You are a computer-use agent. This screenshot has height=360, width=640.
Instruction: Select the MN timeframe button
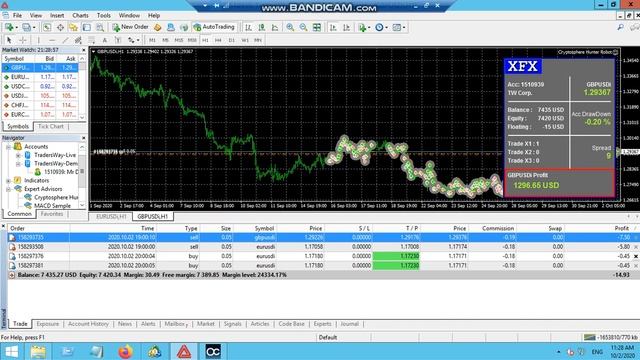[x=258, y=40]
